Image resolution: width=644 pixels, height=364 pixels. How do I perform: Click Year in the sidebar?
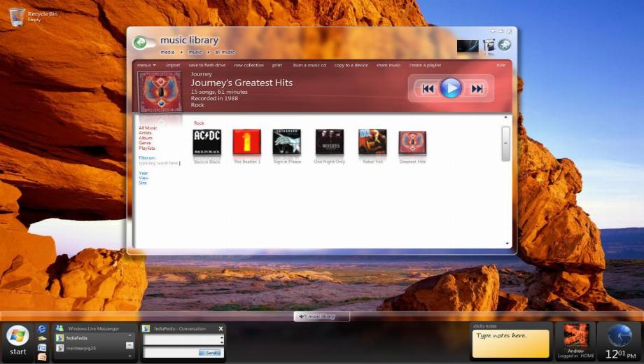click(x=143, y=173)
